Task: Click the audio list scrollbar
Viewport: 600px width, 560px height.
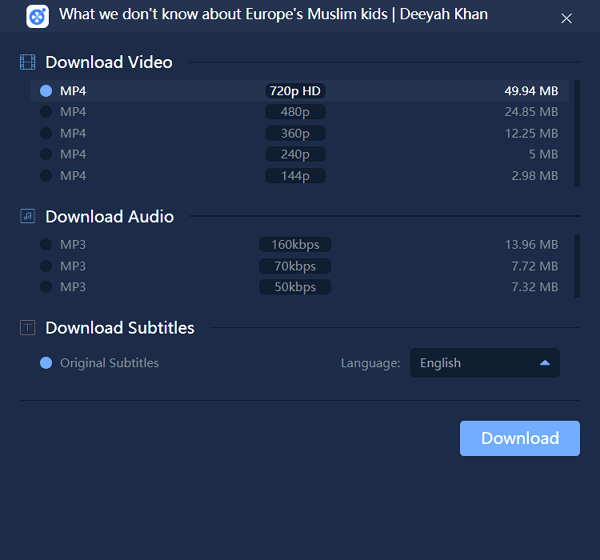Action: (576, 265)
